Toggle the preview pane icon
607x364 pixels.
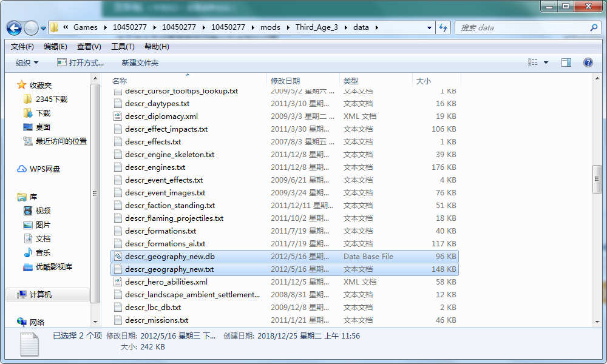[x=566, y=62]
